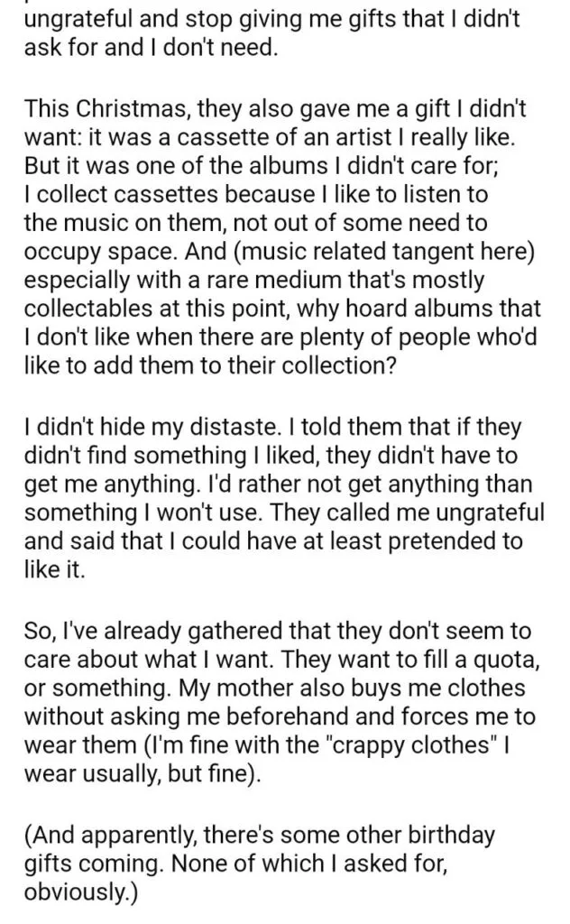Click the sentence "I didn't hide my distaste."

click(x=158, y=427)
